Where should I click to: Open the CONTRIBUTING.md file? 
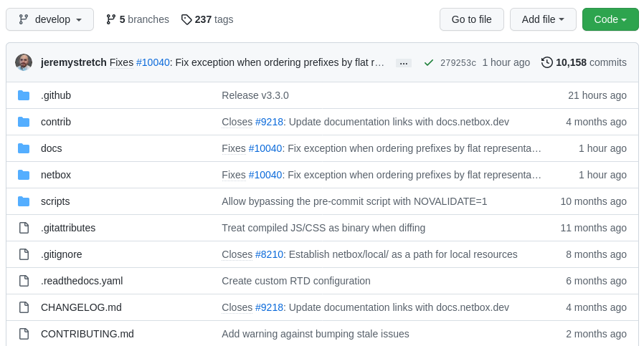(87, 334)
